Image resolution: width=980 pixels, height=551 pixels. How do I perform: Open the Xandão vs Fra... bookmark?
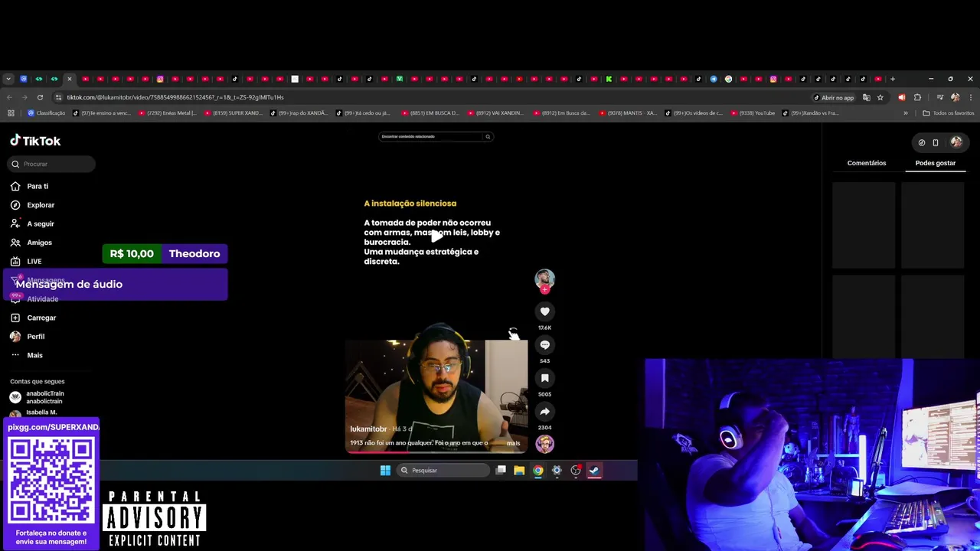(x=811, y=113)
